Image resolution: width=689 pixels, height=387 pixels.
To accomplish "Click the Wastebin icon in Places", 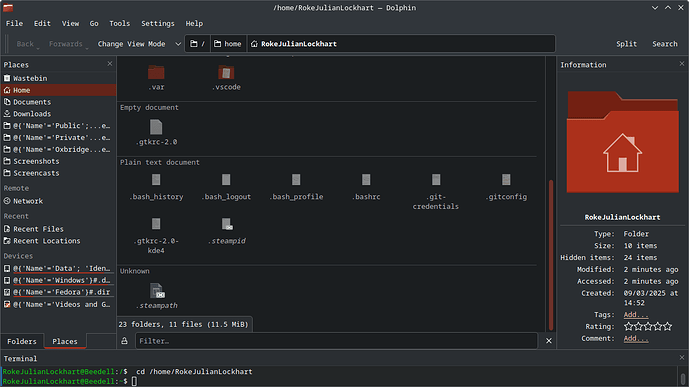I will (7, 78).
